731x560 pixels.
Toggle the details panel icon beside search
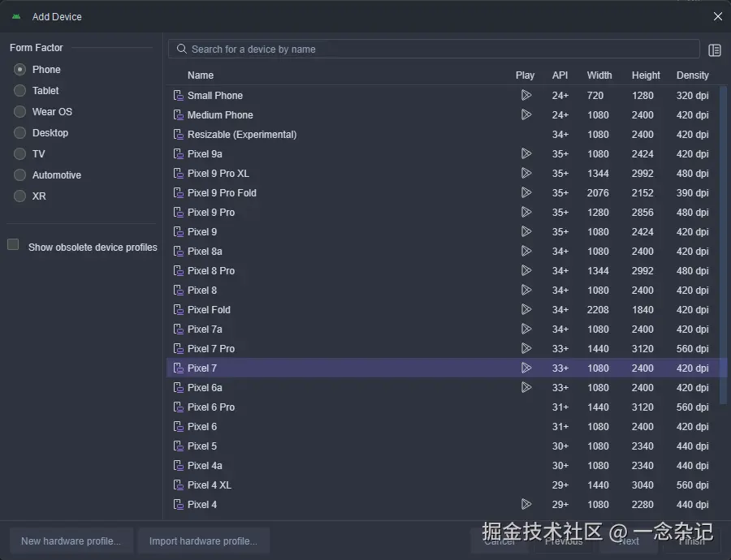point(715,50)
